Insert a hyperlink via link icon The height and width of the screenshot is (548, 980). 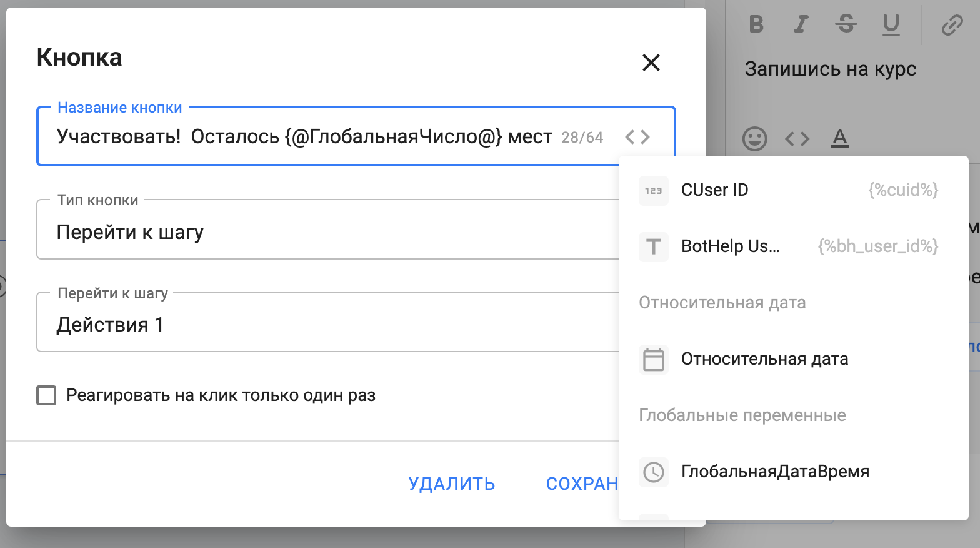(x=952, y=26)
